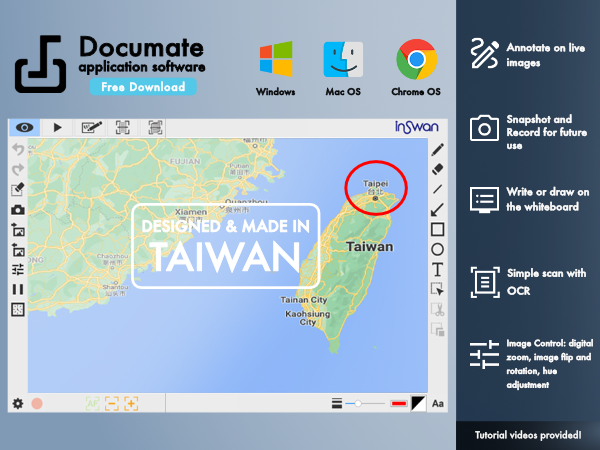
Task: Choose the Arrow drawing tool
Action: [x=437, y=209]
